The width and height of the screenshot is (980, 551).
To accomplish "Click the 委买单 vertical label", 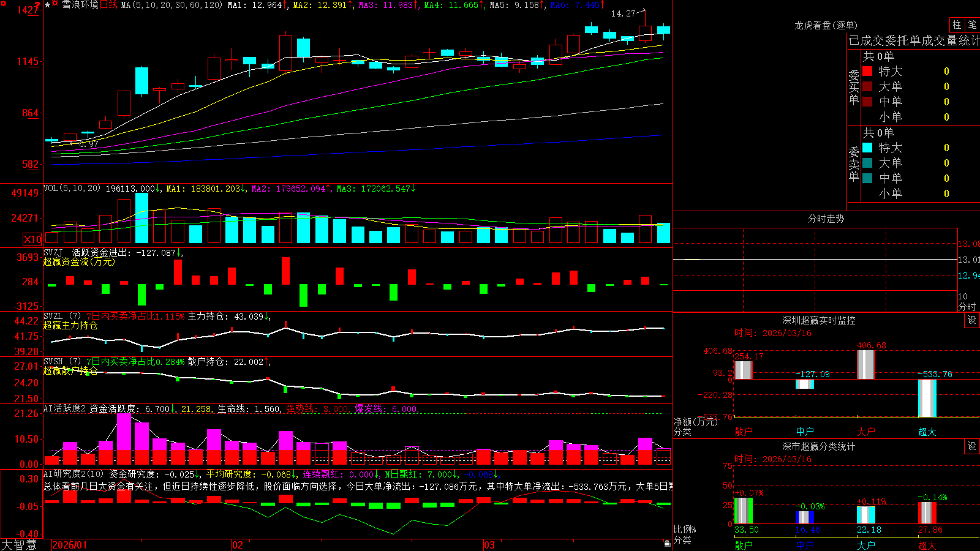I will tap(854, 88).
